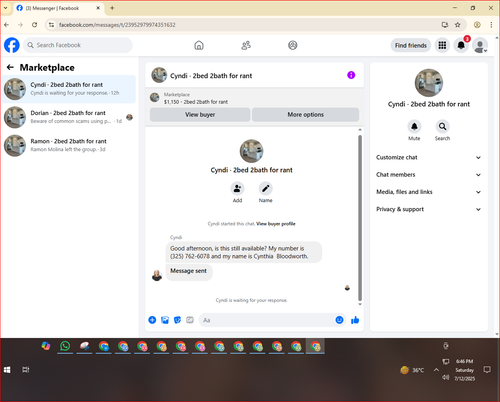Click the Message sent bubble

point(189,271)
